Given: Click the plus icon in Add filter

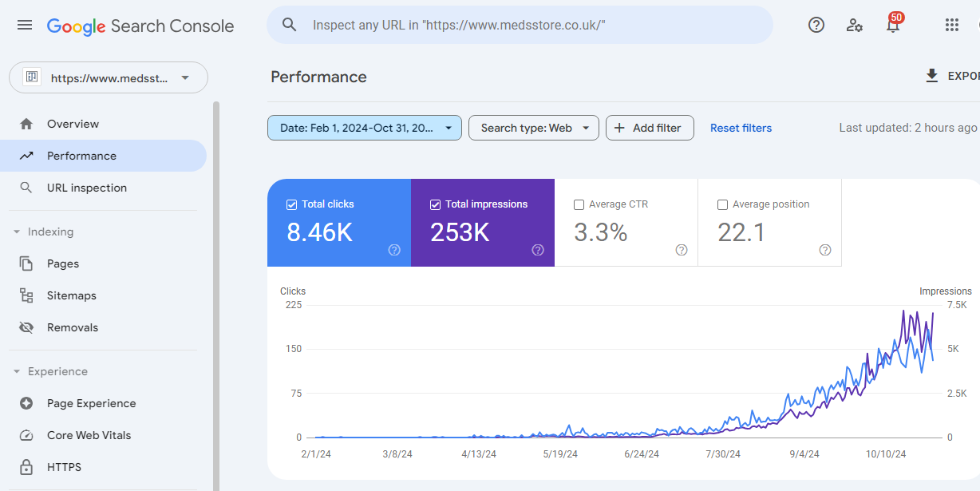Looking at the screenshot, I should pos(619,128).
